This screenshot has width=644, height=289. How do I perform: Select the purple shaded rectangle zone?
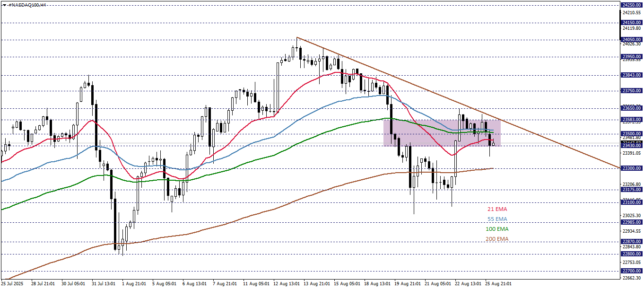(x=442, y=132)
